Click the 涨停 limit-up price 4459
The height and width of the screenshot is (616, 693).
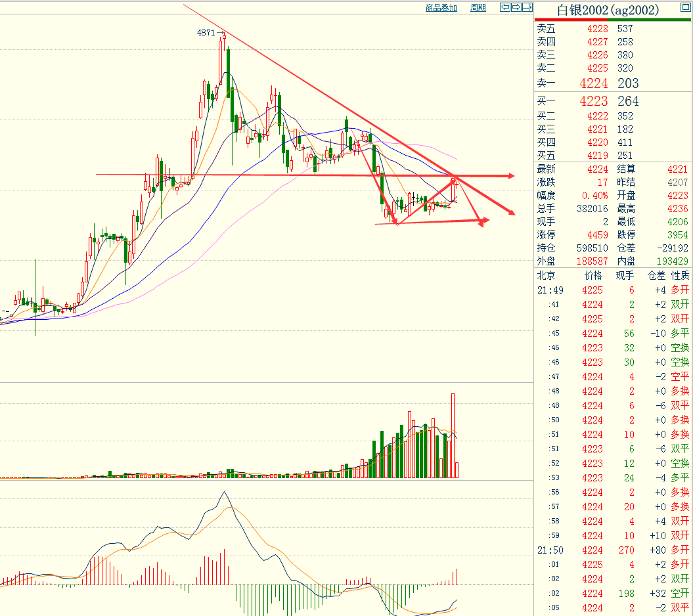point(598,235)
